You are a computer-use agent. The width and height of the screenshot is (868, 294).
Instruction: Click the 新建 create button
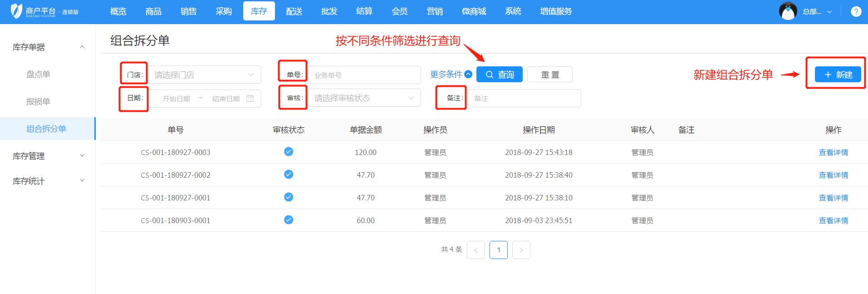tap(838, 75)
